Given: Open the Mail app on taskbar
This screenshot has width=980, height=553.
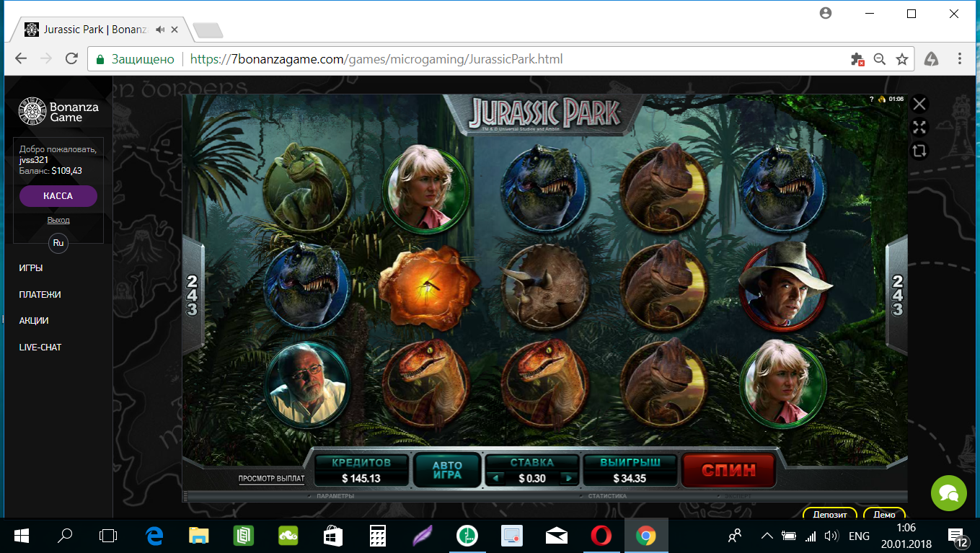Looking at the screenshot, I should pos(556,536).
